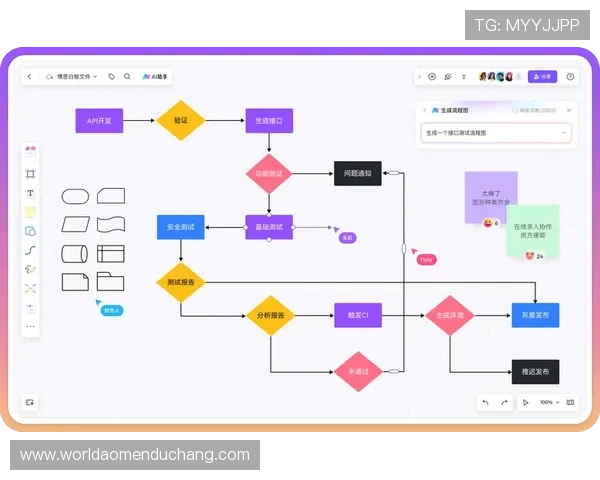The height and width of the screenshot is (480, 600).
Task: Click the redo arrow
Action: pos(504,402)
